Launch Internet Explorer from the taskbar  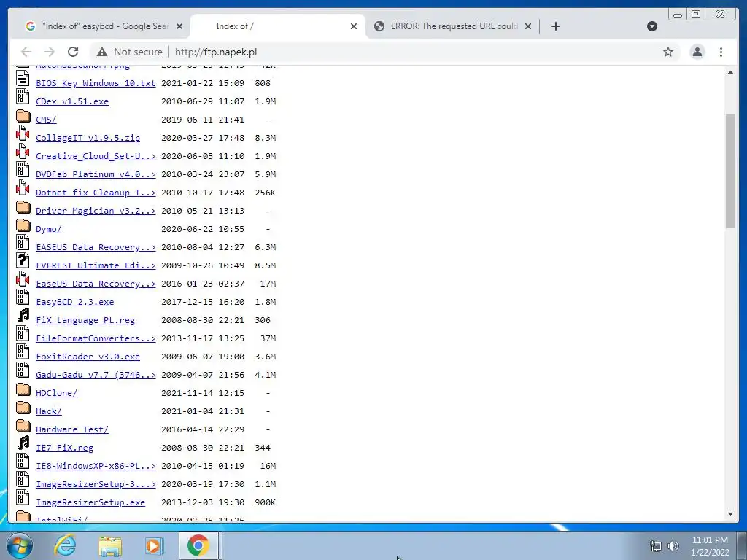(65, 545)
